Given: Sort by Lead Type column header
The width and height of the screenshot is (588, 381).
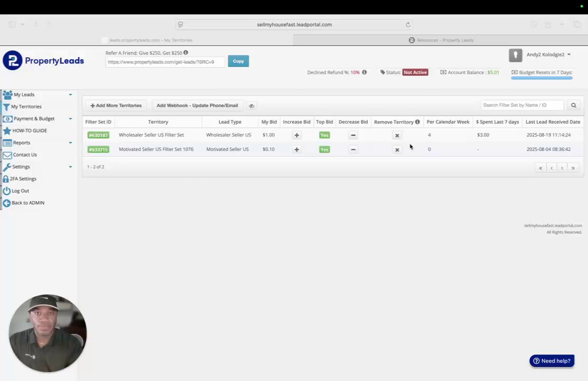Looking at the screenshot, I should click(x=230, y=122).
